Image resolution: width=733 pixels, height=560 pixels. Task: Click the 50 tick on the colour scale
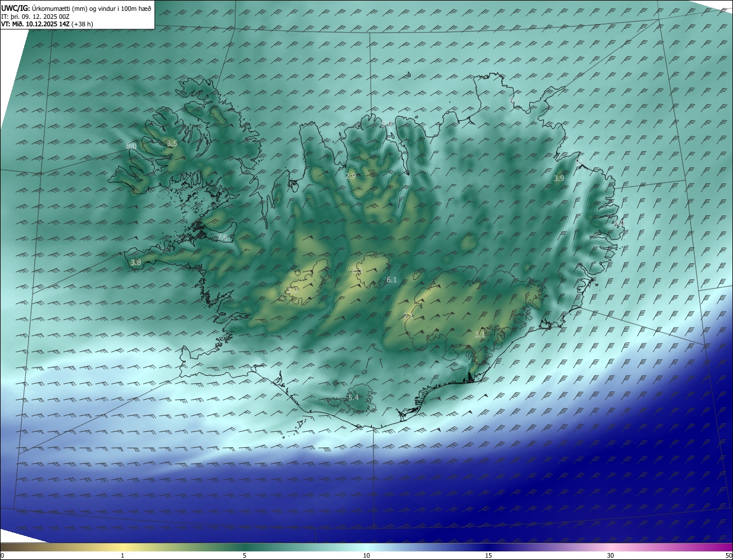(x=729, y=555)
